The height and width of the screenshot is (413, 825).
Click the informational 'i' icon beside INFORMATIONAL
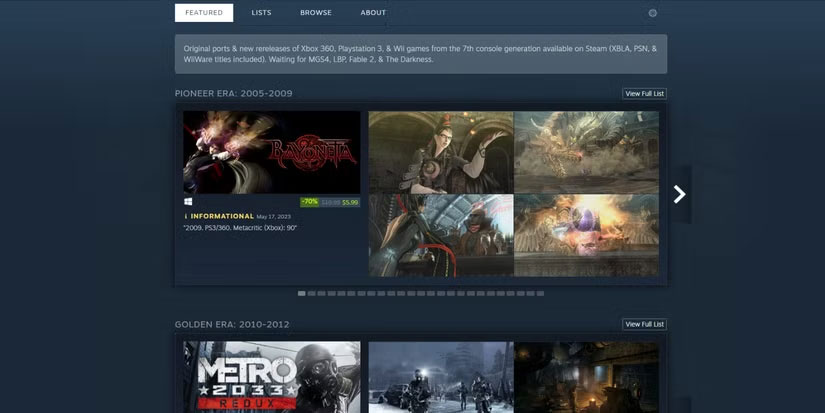point(186,216)
